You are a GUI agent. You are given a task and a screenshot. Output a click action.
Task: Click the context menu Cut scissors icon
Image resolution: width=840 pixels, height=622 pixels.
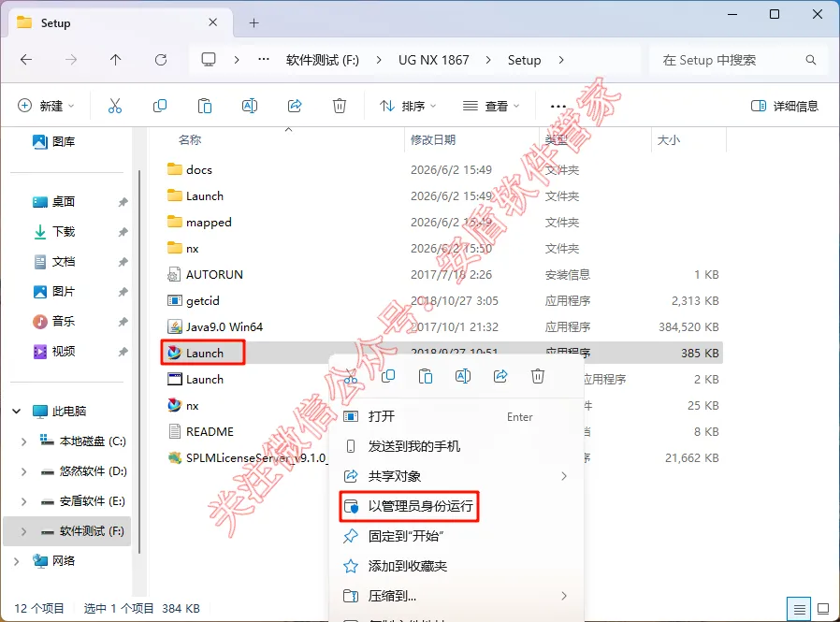(351, 377)
